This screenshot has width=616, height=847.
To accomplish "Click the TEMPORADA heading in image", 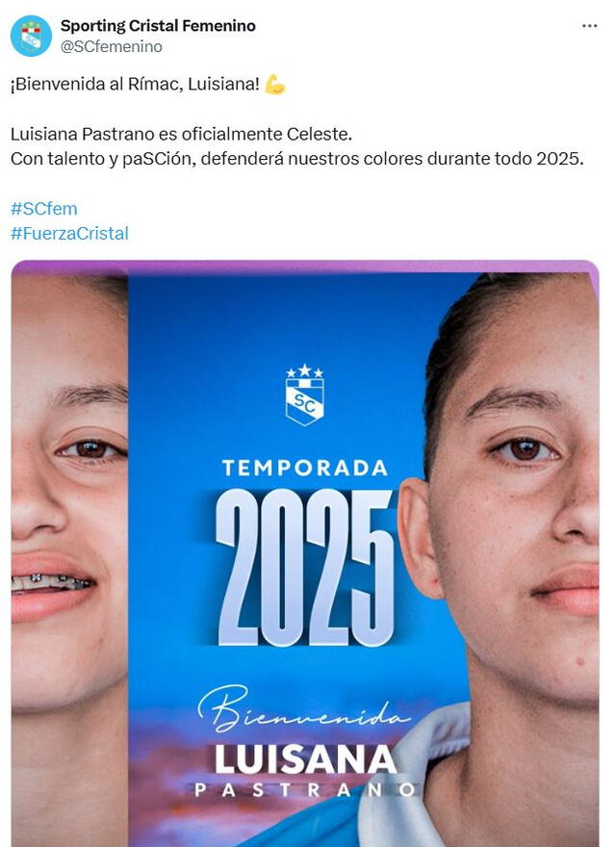I will coord(305,468).
